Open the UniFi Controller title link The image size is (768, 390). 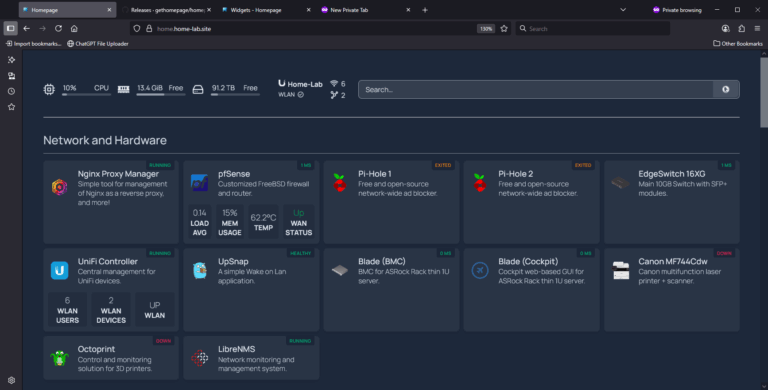(x=107, y=262)
